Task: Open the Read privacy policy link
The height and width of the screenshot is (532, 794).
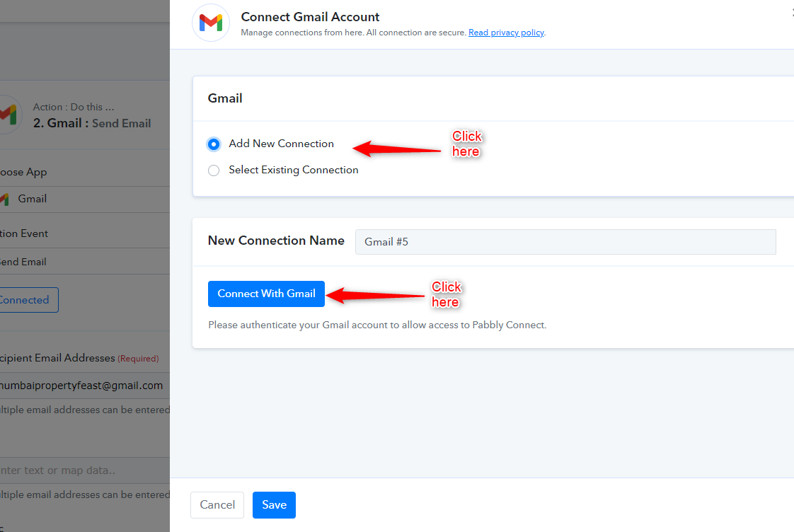Action: [x=507, y=33]
